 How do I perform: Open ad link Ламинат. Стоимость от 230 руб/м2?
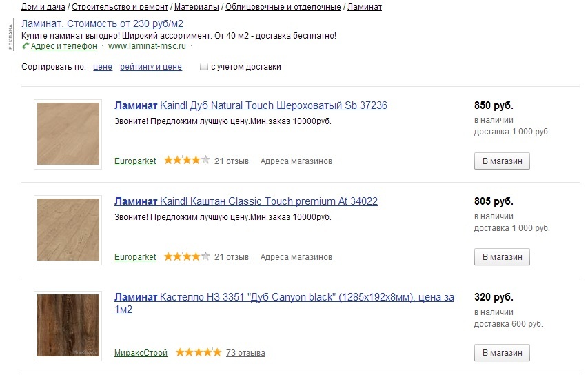(x=103, y=23)
